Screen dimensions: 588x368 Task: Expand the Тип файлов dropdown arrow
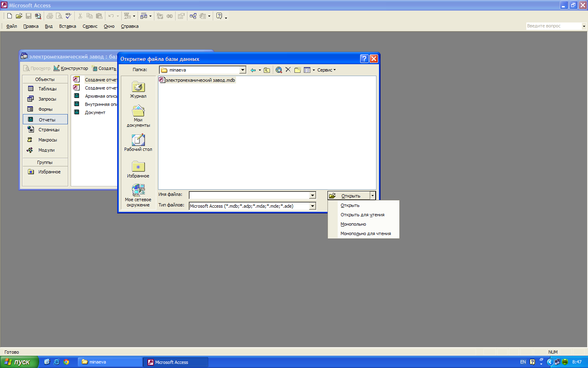pos(312,206)
